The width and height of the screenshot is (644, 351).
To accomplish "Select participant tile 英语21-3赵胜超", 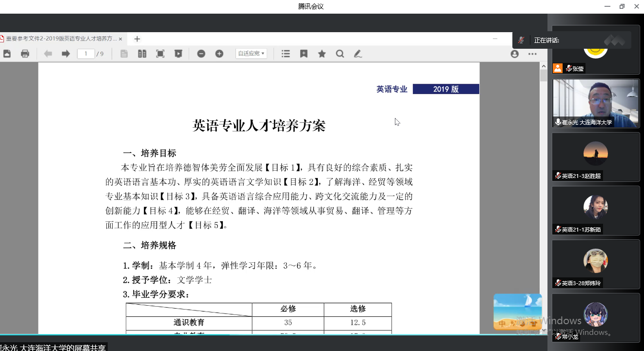I will pyautogui.click(x=596, y=157).
